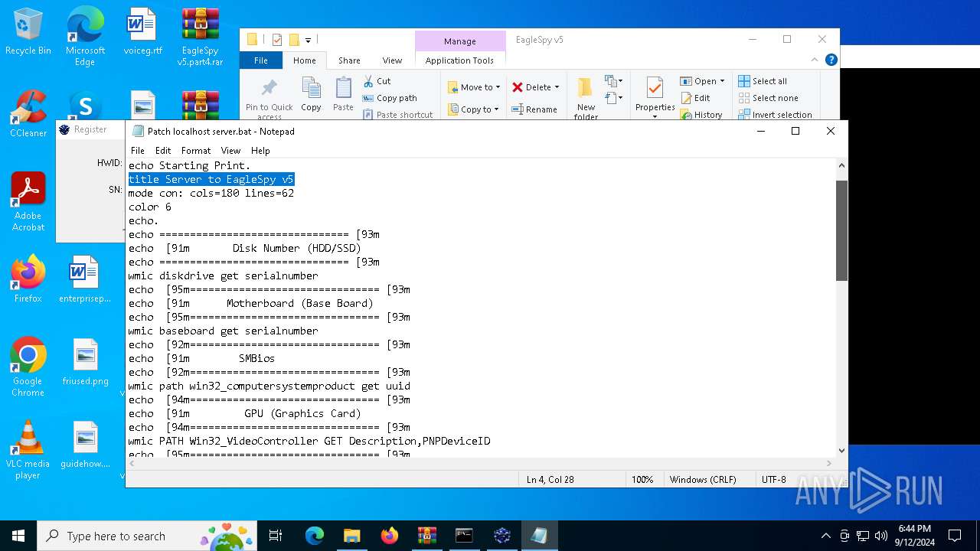This screenshot has height=551, width=980.
Task: Switch to Explorer View tab
Action: [x=392, y=60]
